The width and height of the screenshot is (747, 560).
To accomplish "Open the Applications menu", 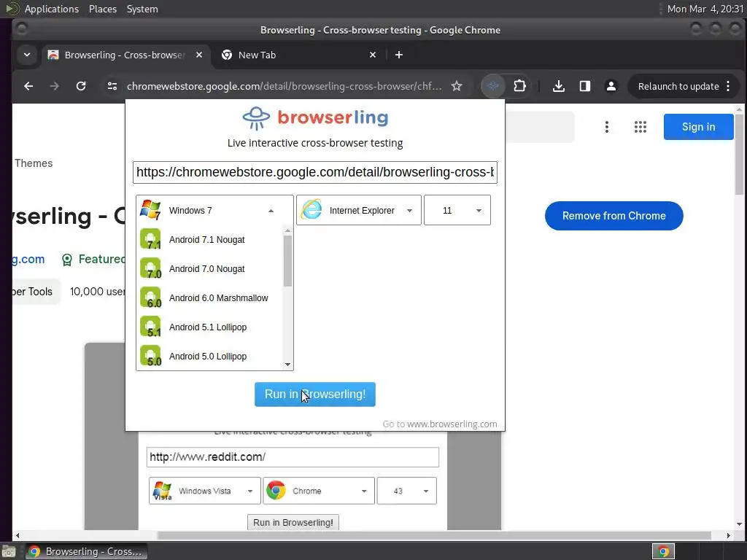I will tap(52, 9).
